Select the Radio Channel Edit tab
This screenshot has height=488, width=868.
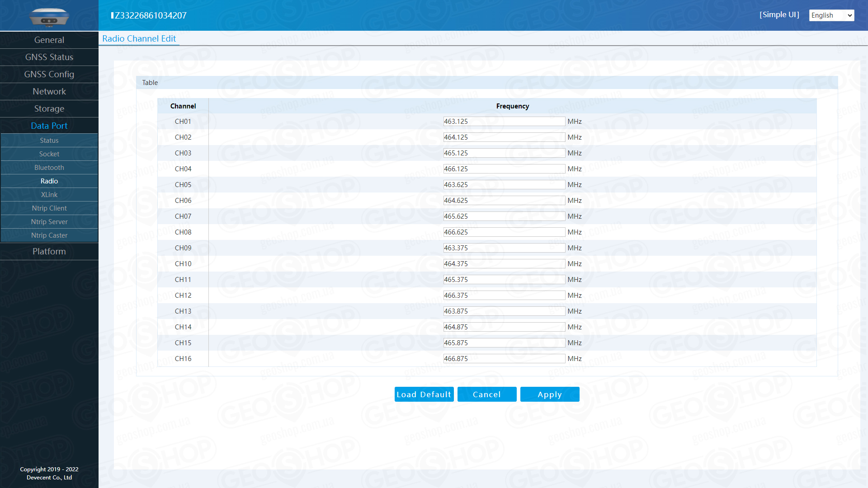(139, 39)
